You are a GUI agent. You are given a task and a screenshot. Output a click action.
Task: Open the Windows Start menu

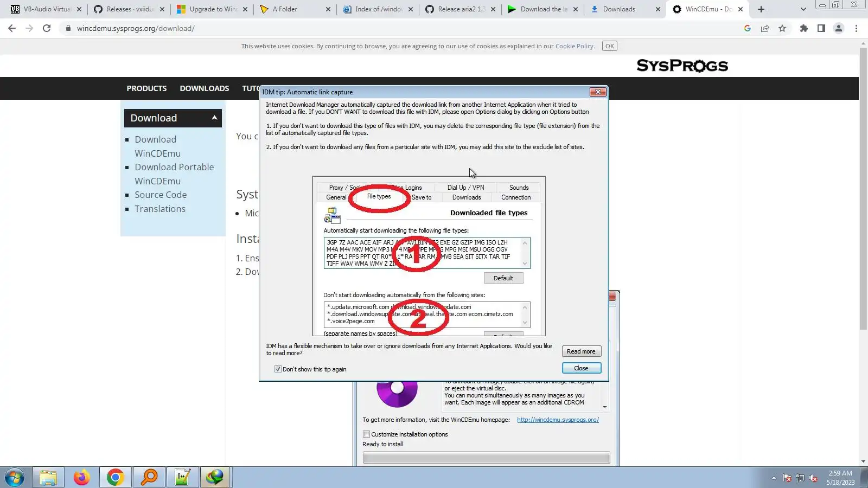[x=15, y=478]
